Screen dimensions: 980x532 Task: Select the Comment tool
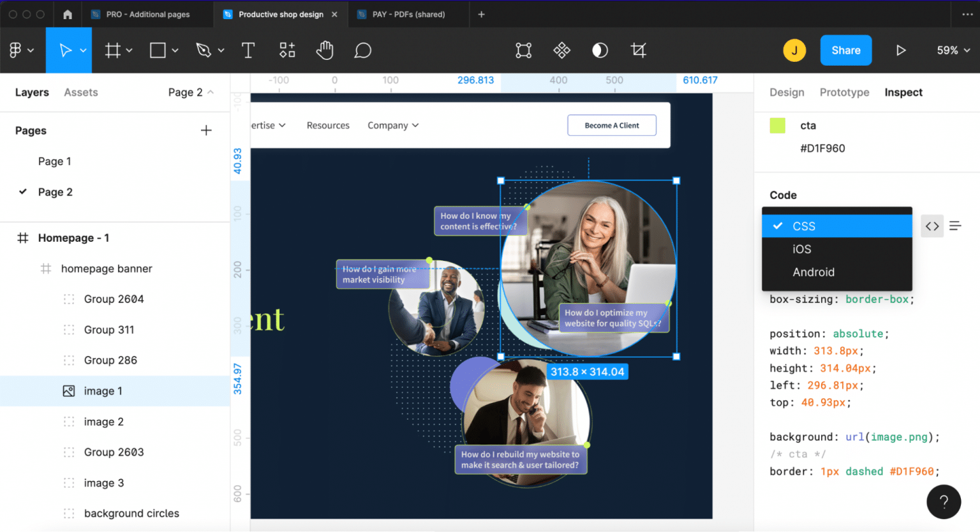click(362, 50)
